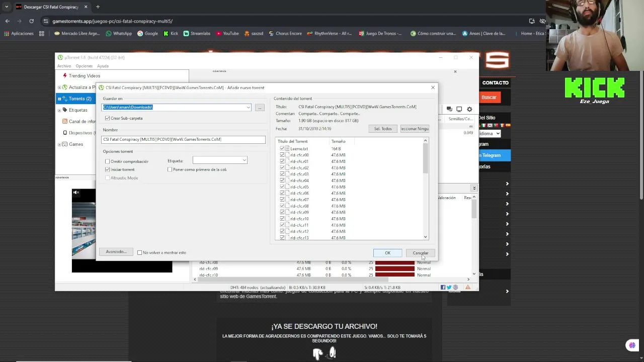Screen dimensions: 644x362
Task: Confirm the torrent with the OK button
Action: point(387,253)
